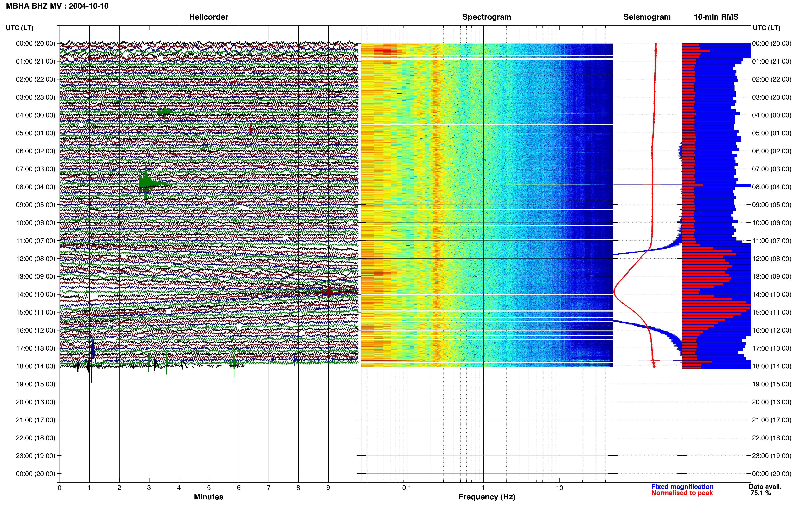Click the right '15:00 (11:00)' time label
Image resolution: width=812 pixels, height=508 pixels.
coord(772,313)
